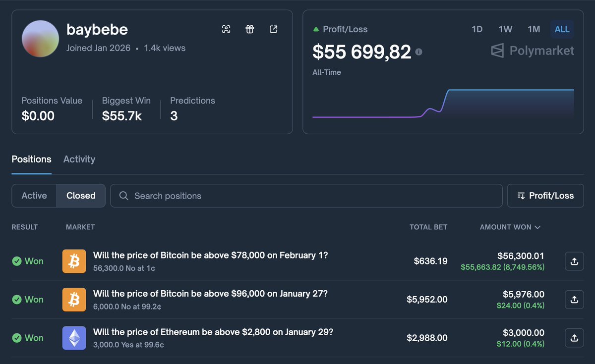Click the profit/loss line chart
The height and width of the screenshot is (364, 595).
point(443,104)
